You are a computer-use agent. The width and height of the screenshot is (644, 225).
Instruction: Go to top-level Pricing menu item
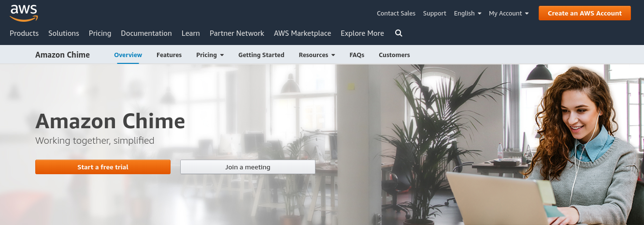point(100,33)
